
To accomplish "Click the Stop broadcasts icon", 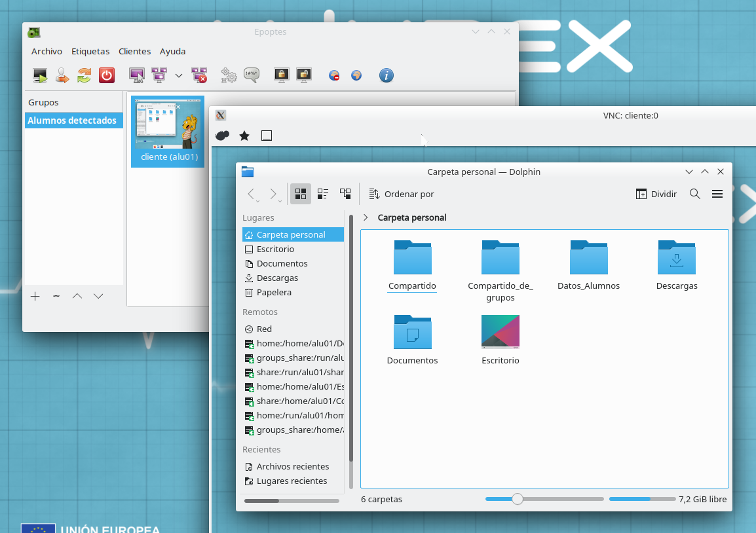I will [x=199, y=75].
